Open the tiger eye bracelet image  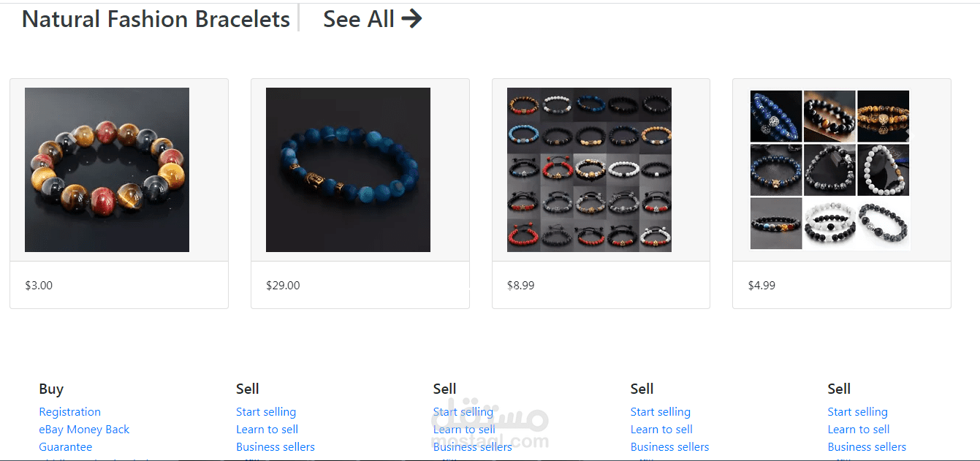[107, 169]
